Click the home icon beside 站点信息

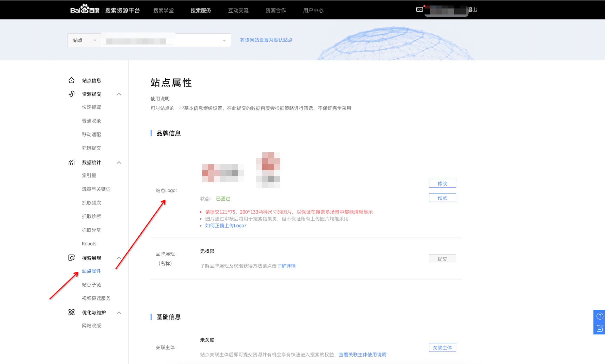pyautogui.click(x=71, y=80)
